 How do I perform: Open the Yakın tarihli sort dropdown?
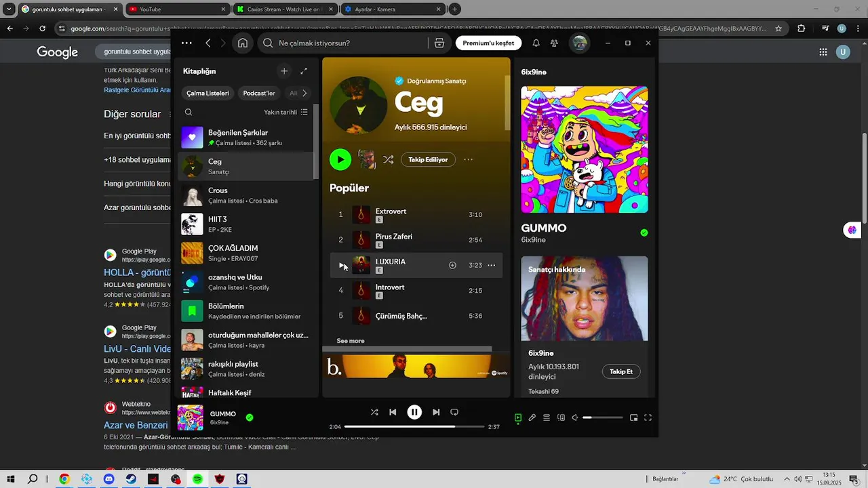coord(285,113)
